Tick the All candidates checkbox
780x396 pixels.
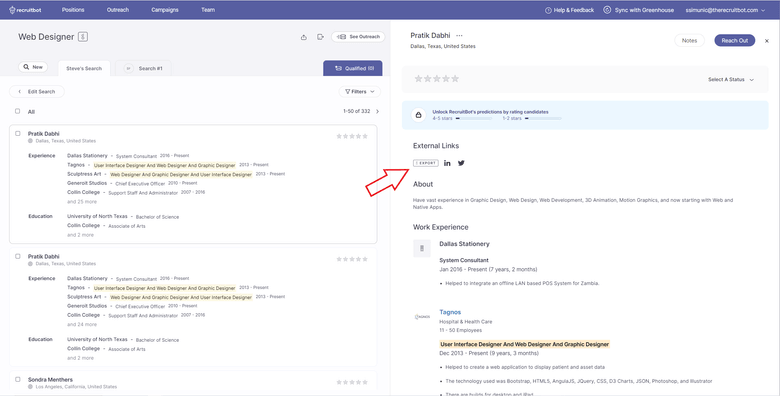[x=18, y=111]
